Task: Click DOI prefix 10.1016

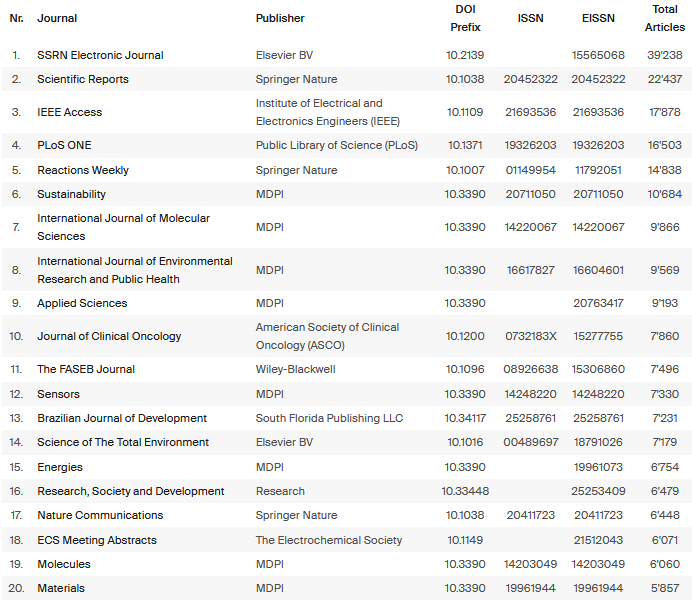Action: [x=465, y=442]
